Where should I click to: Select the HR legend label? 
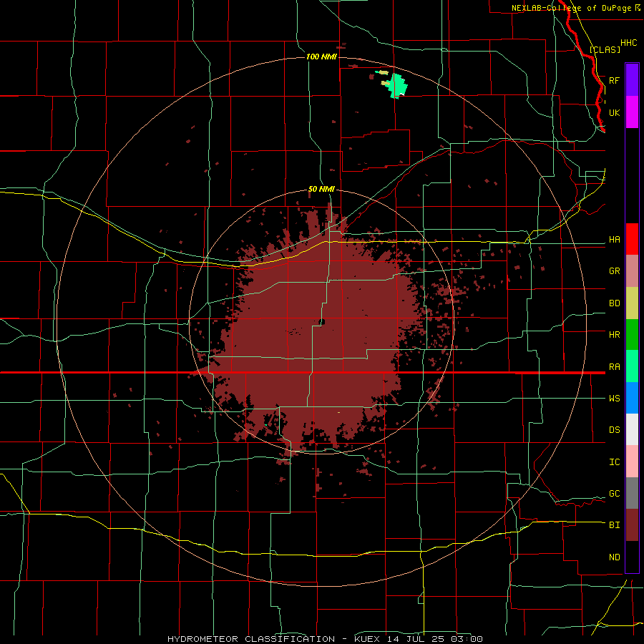pyautogui.click(x=614, y=335)
